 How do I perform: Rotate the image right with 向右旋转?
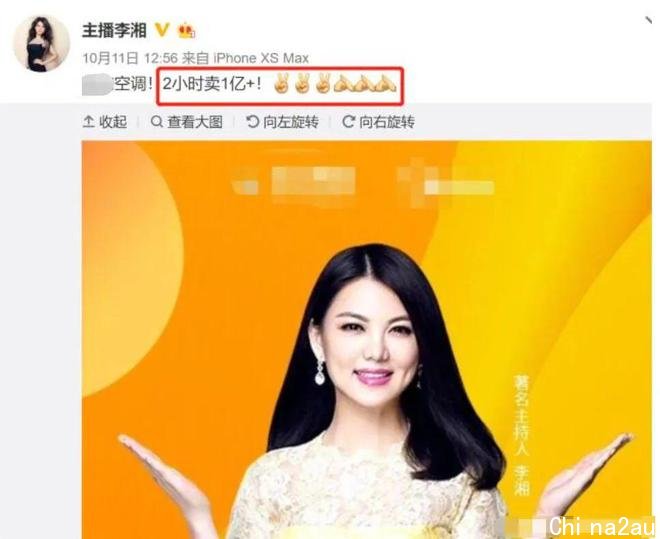point(378,122)
